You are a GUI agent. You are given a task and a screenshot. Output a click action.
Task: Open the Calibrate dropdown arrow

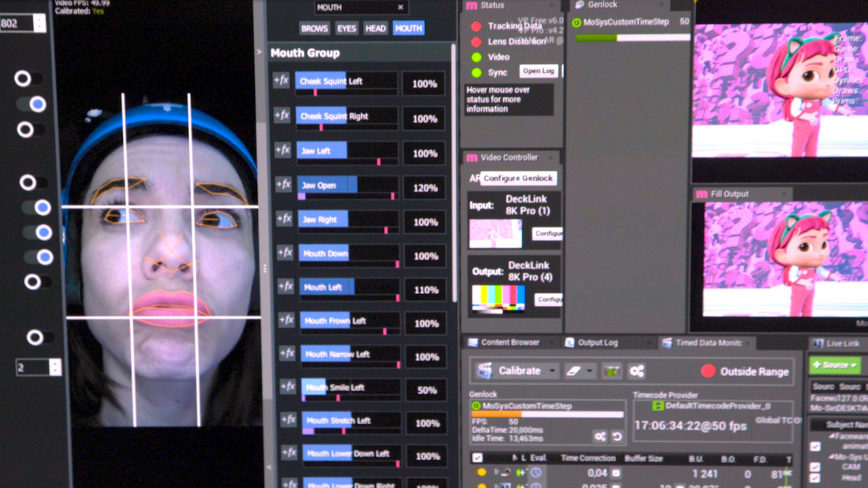[553, 371]
